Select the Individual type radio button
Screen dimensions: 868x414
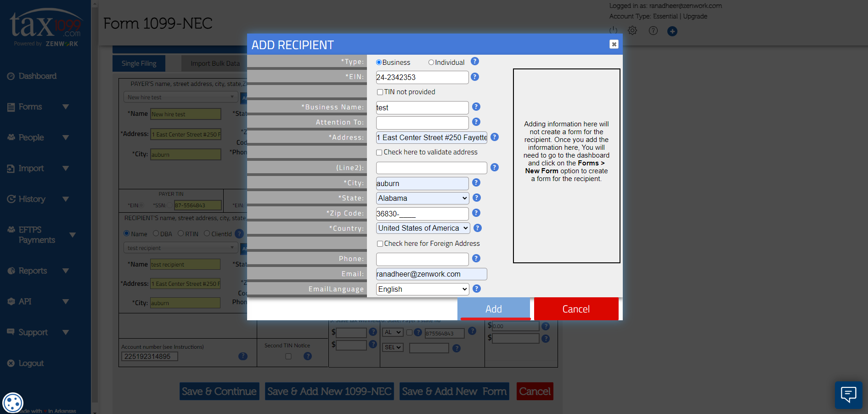(x=431, y=62)
